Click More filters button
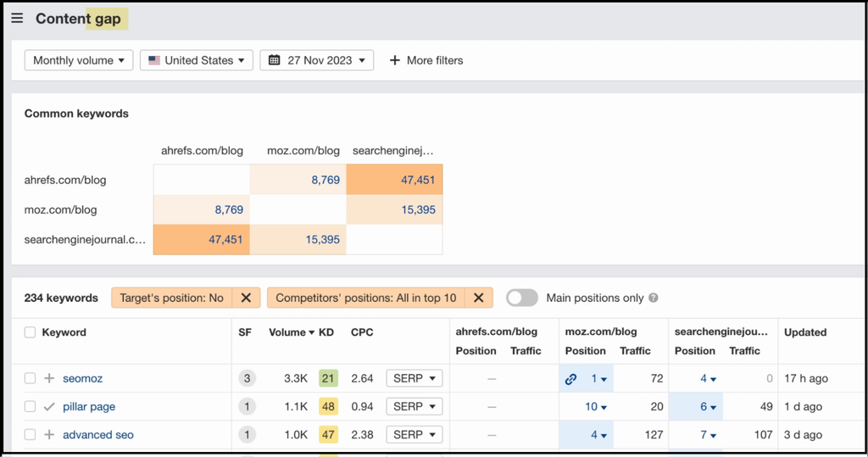 [426, 60]
